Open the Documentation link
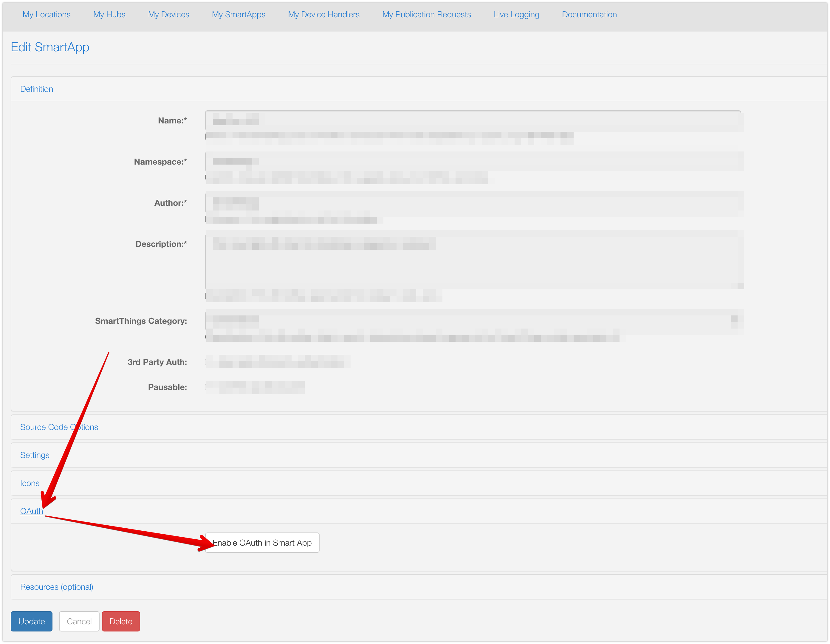This screenshot has width=830, height=644. click(589, 14)
